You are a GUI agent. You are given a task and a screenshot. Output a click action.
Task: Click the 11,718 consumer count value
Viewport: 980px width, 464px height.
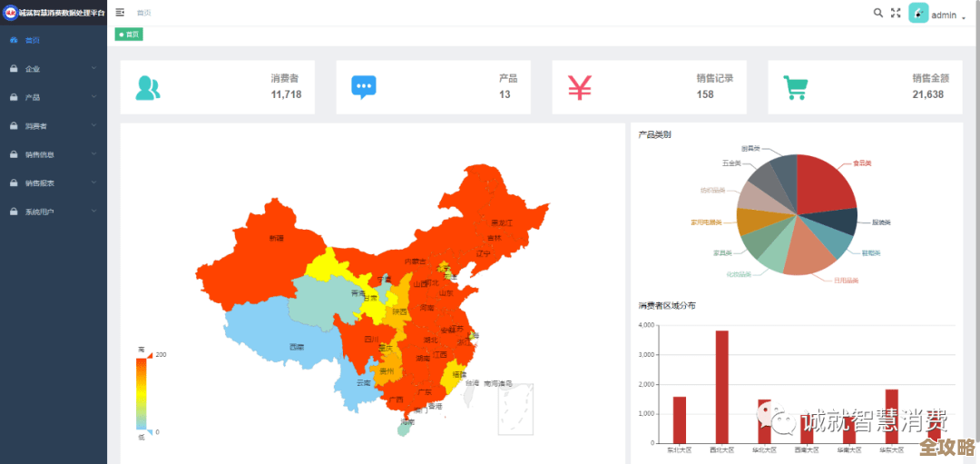coord(286,94)
